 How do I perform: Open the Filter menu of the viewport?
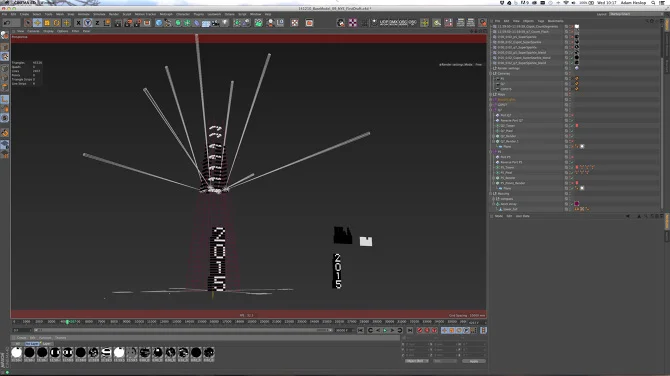[x=75, y=31]
